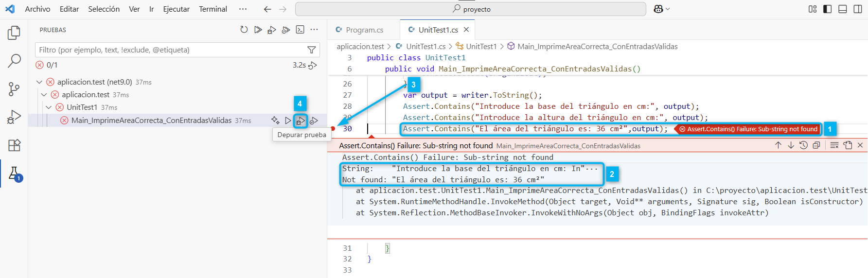The height and width of the screenshot is (278, 868).
Task: Open more actions in Pruebas panel
Action: [x=314, y=30]
